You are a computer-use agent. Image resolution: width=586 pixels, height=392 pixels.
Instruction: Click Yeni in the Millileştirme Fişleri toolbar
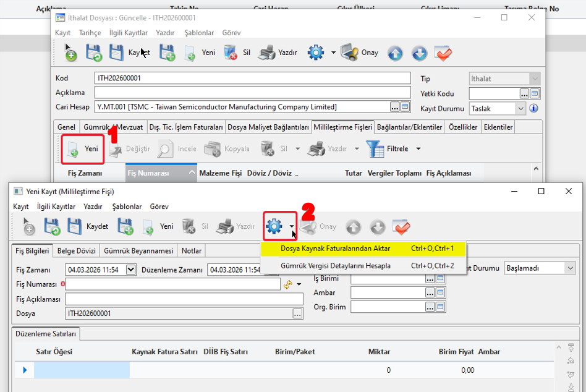pos(83,149)
